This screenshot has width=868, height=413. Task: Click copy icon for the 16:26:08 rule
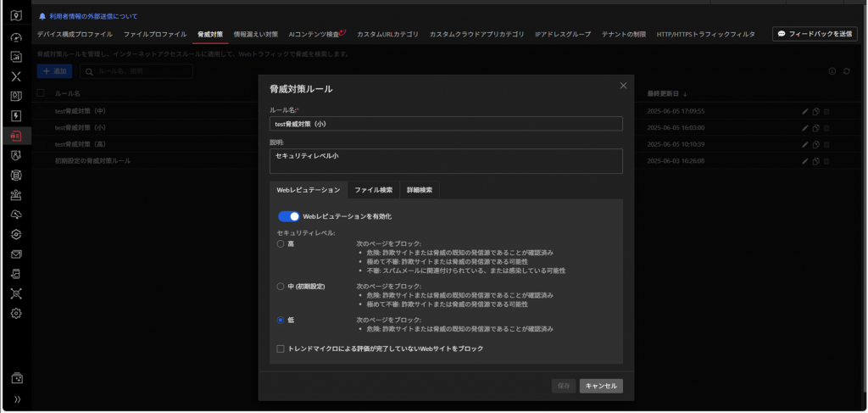[815, 160]
